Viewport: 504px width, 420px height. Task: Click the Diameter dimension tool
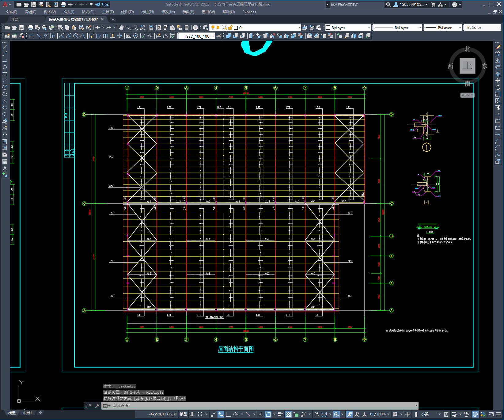(x=76, y=36)
